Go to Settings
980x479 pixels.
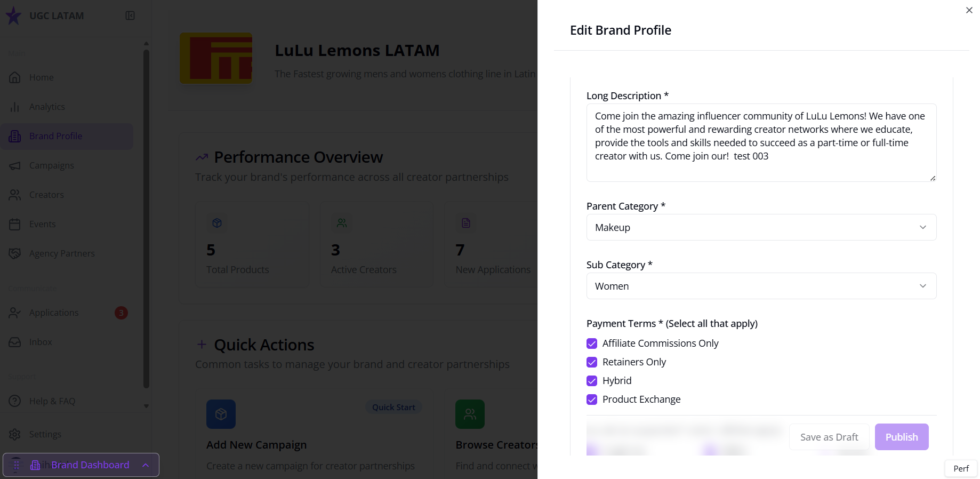tap(67, 434)
